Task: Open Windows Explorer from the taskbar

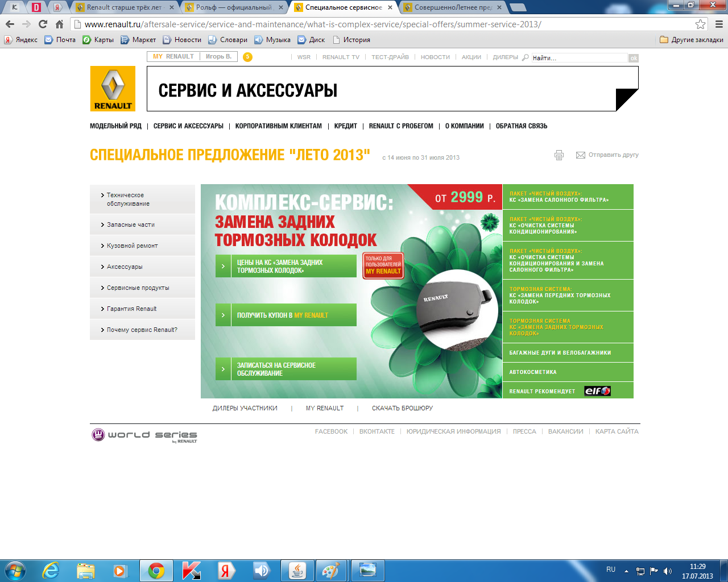Action: coord(85,571)
